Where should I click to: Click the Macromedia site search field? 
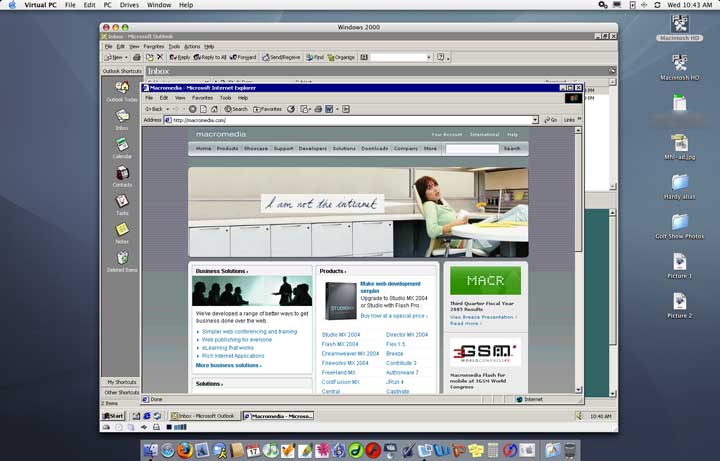pyautogui.click(x=472, y=149)
